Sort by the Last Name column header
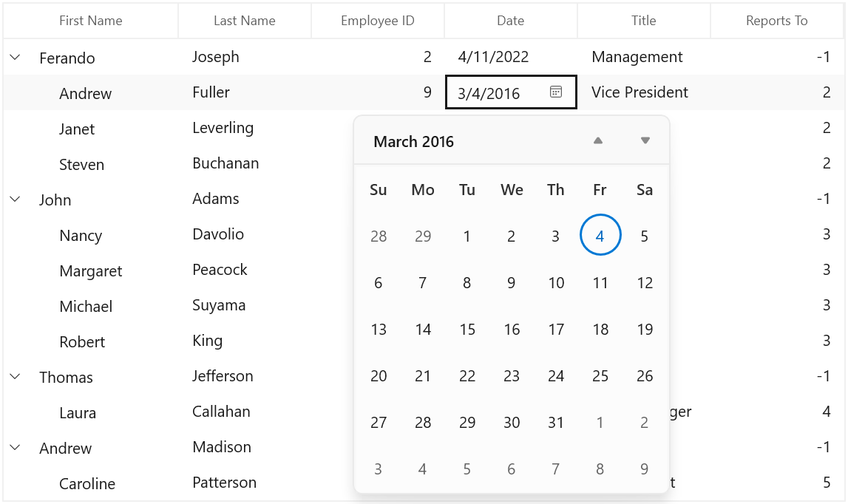The height and width of the screenshot is (504, 848). point(245,21)
